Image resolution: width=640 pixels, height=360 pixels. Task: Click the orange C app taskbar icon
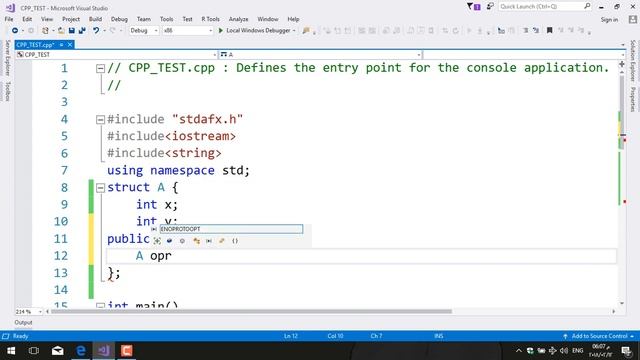(x=127, y=351)
